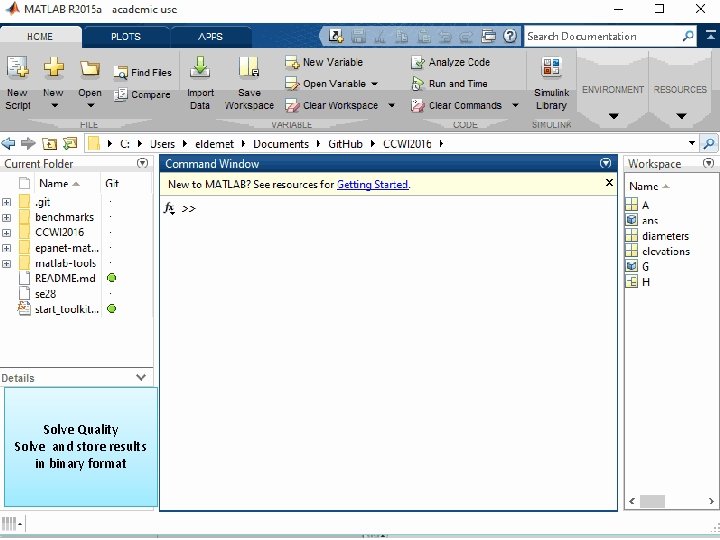This screenshot has height=540, width=720.
Task: Click Browse for folder icon
Action: 70,144
